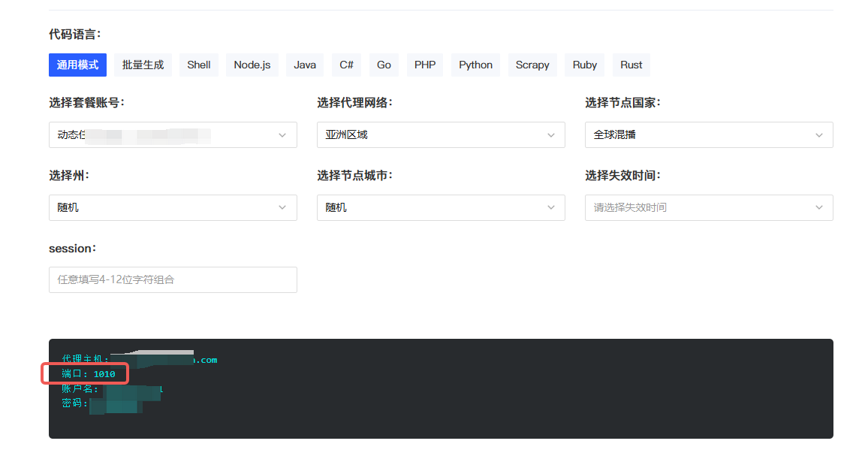Click the chevron arrow in 失效时间 box
Viewport: 868px width, 462px height.
(x=818, y=208)
